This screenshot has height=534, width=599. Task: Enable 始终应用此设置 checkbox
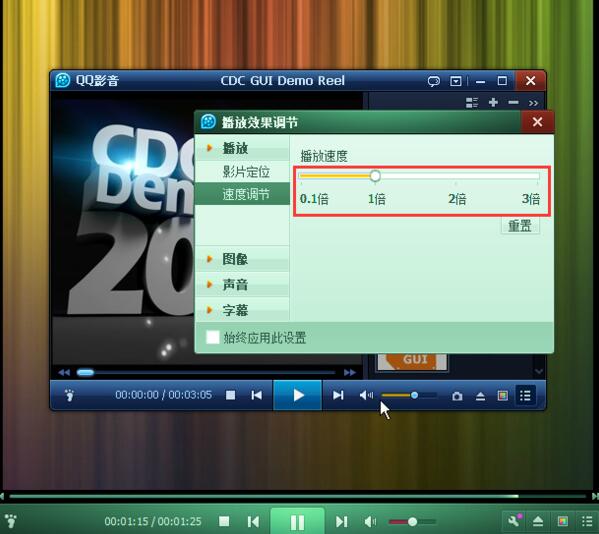(213, 337)
